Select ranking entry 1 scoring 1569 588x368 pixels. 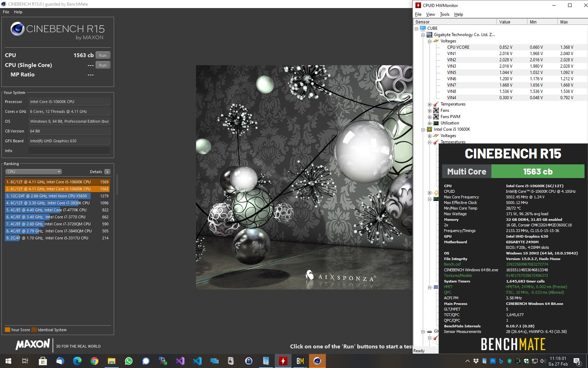57,182
